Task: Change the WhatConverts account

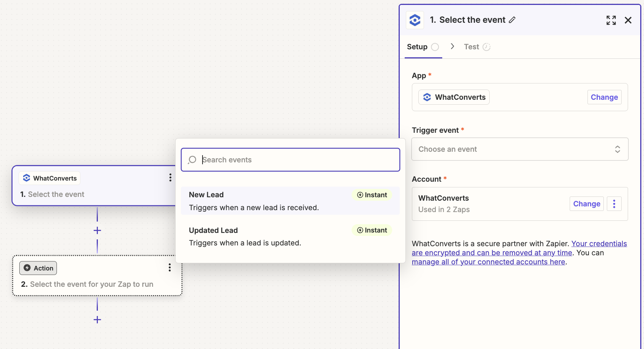Action: pos(586,204)
